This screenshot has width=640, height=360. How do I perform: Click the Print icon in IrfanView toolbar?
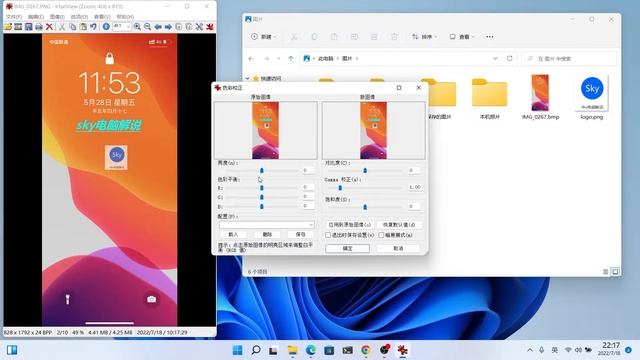point(39,27)
